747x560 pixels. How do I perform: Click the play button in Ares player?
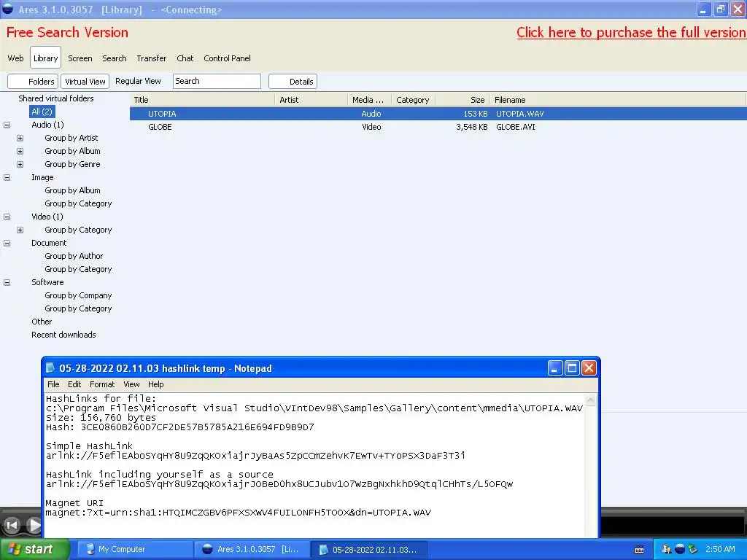(34, 525)
